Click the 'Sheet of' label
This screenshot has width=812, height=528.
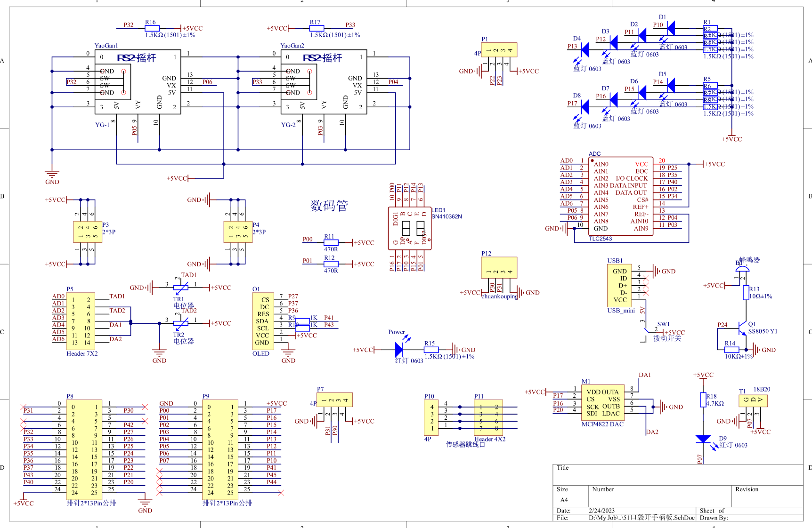(712, 511)
